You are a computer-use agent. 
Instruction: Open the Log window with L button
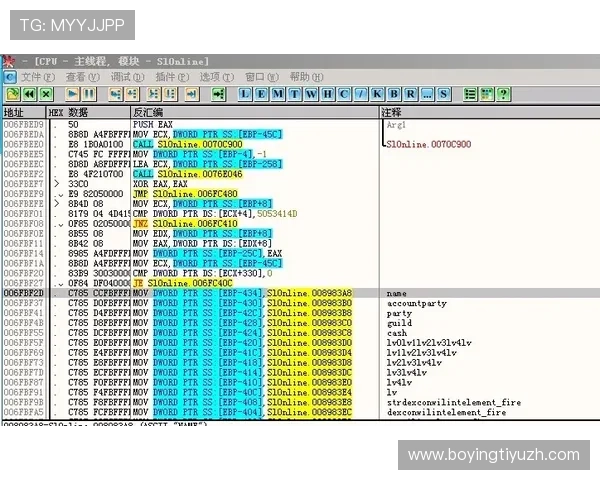[x=246, y=93]
